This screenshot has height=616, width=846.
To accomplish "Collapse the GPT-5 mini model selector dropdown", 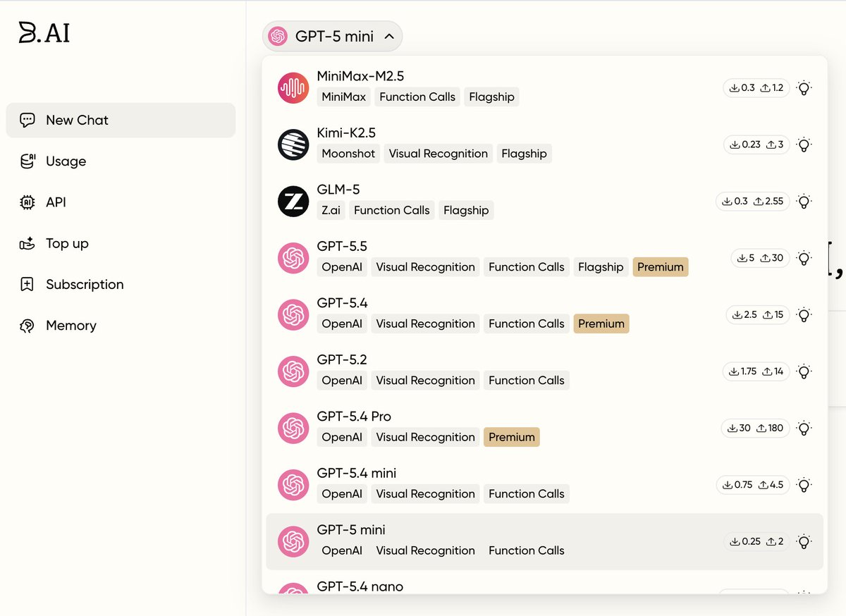I will [332, 37].
